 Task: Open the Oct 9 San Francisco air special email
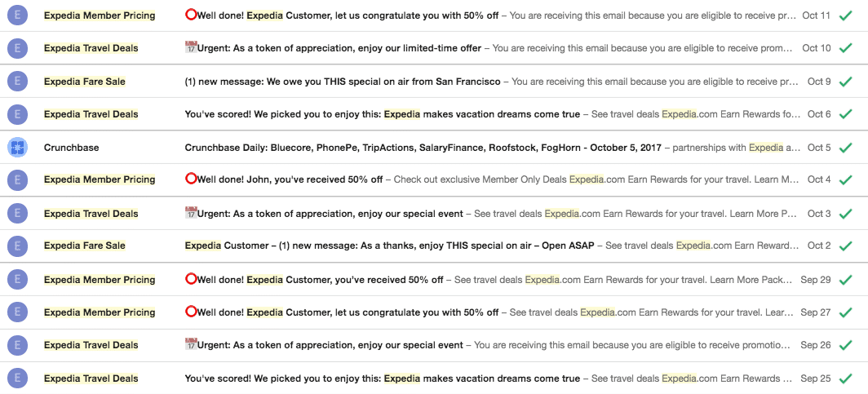(434, 82)
